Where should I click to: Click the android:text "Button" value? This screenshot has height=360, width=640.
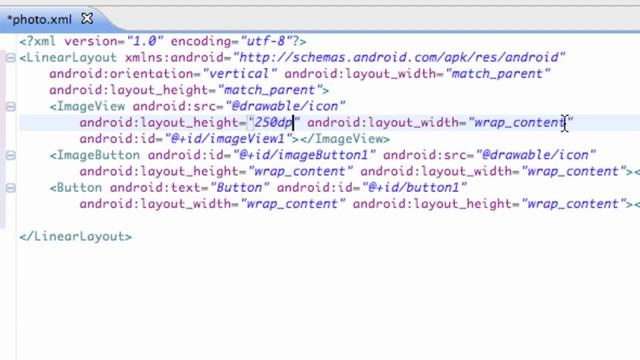[x=240, y=188]
